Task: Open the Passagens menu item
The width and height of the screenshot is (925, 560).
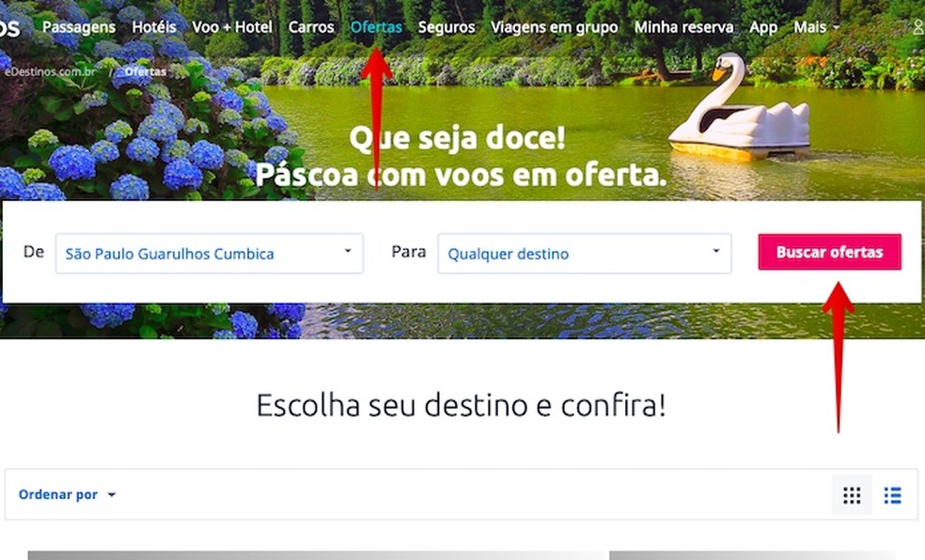Action: pos(79,27)
